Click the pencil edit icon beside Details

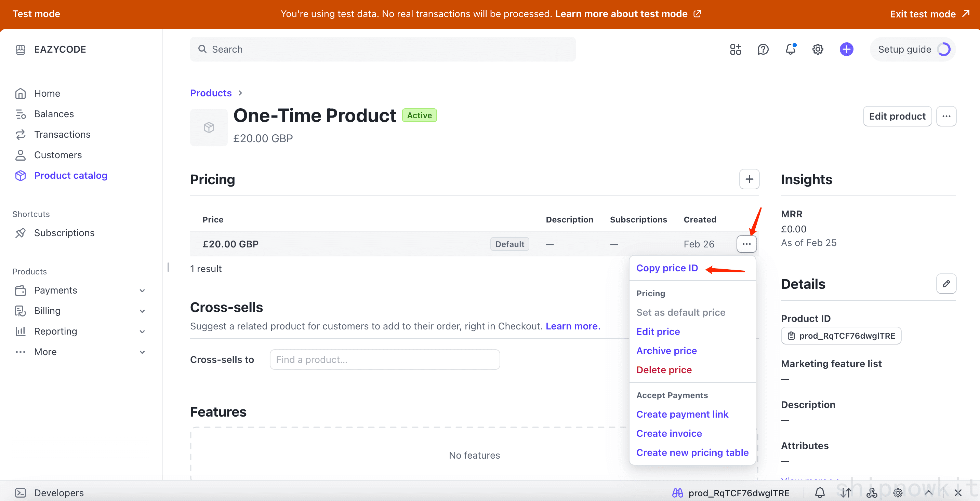946,284
